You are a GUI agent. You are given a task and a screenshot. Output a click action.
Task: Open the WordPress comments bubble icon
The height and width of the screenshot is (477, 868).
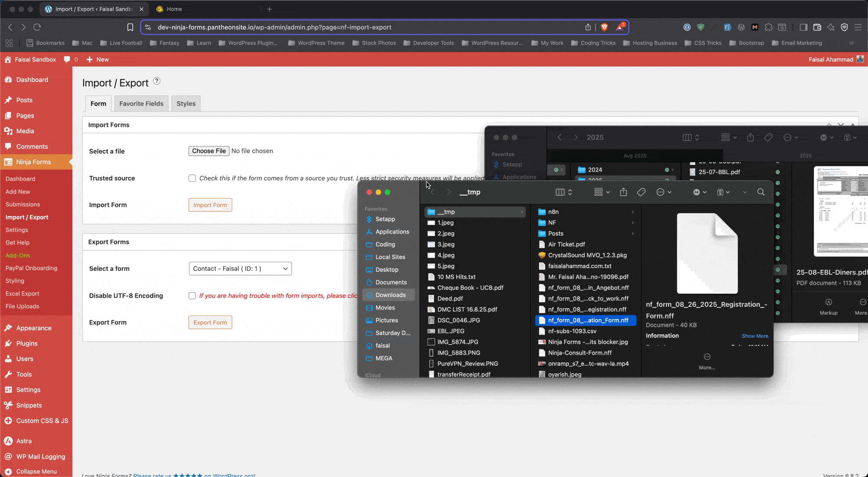coord(67,59)
